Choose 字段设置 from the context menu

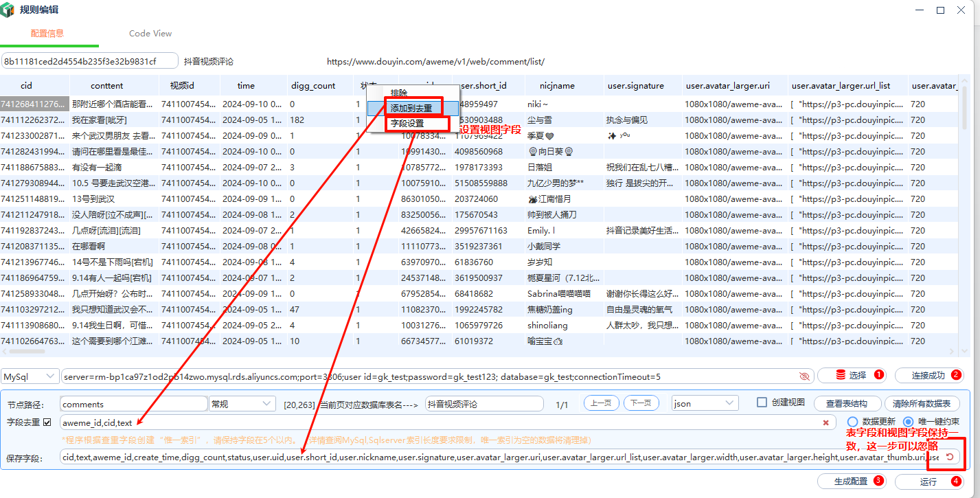point(407,124)
